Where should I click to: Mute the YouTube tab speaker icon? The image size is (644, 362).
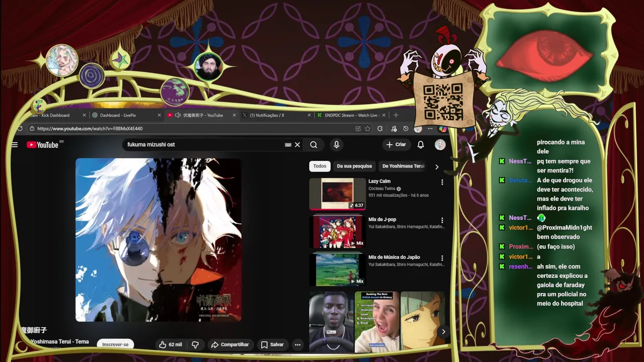(x=178, y=115)
